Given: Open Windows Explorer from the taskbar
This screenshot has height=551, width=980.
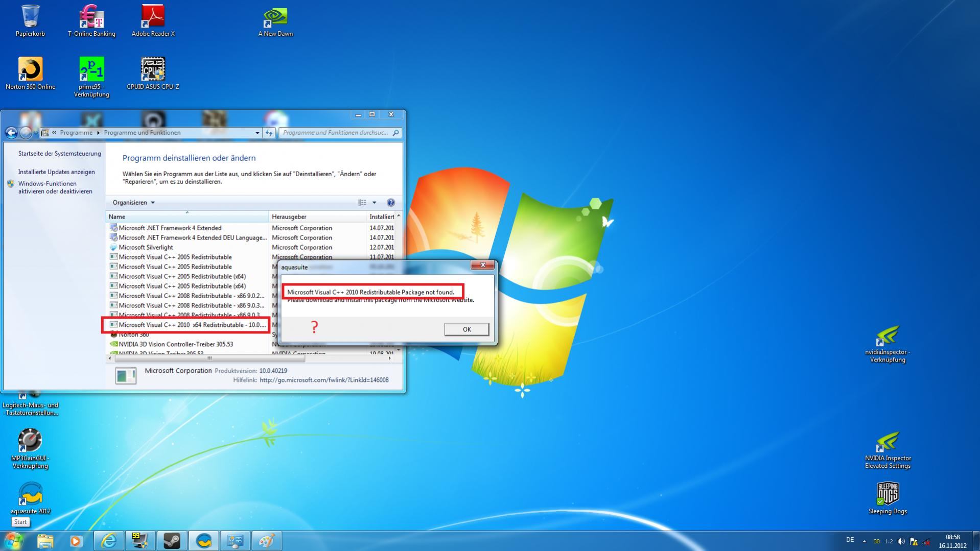Looking at the screenshot, I should click(45, 541).
